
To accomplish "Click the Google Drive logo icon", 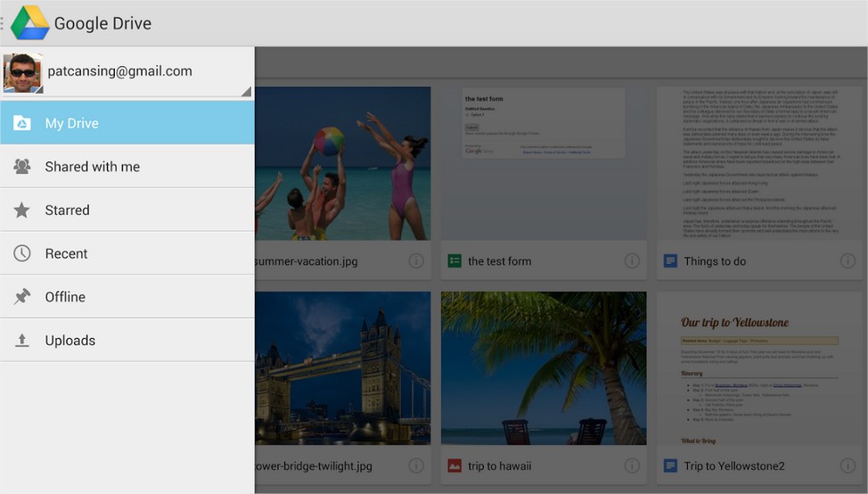I will click(x=29, y=23).
